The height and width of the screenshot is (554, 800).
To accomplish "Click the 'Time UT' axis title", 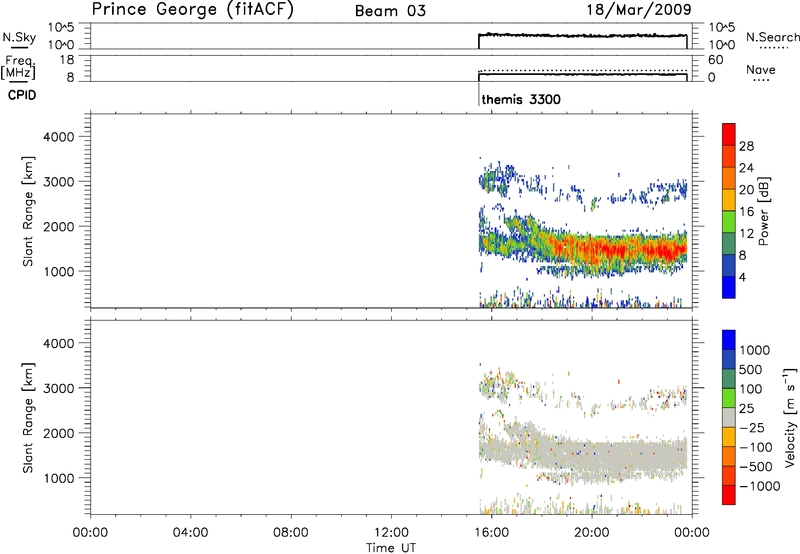I will point(391,548).
